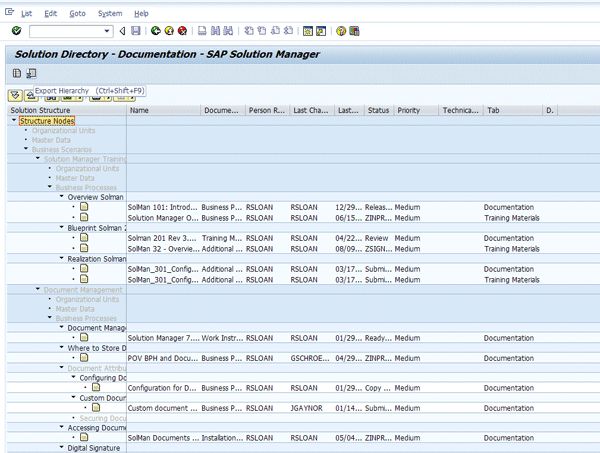Screen dimensions: 600x453
Task: Open the Edit menu
Action: pos(50,13)
